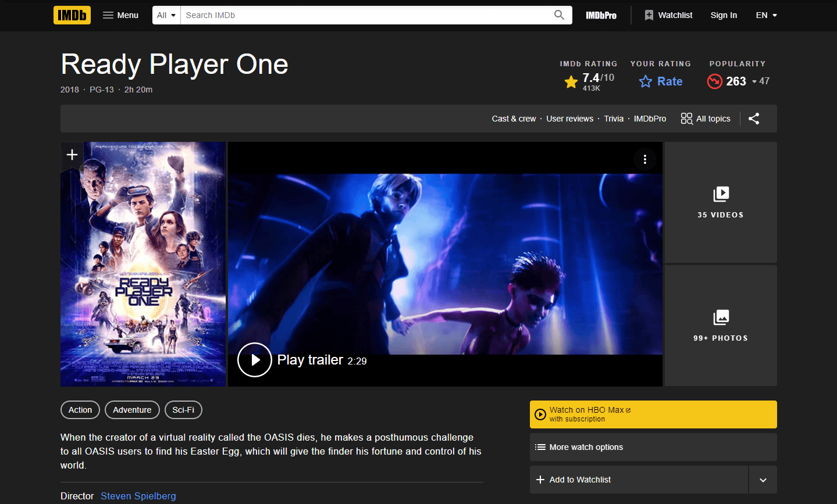Open the Trivia page
The width and height of the screenshot is (837, 504).
(x=614, y=119)
